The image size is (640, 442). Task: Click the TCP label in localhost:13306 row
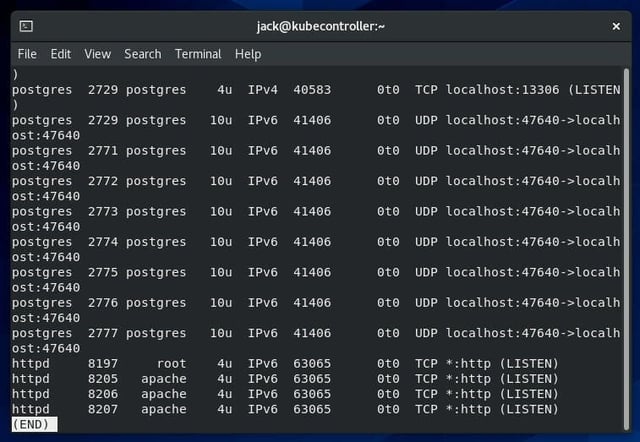[x=426, y=90]
